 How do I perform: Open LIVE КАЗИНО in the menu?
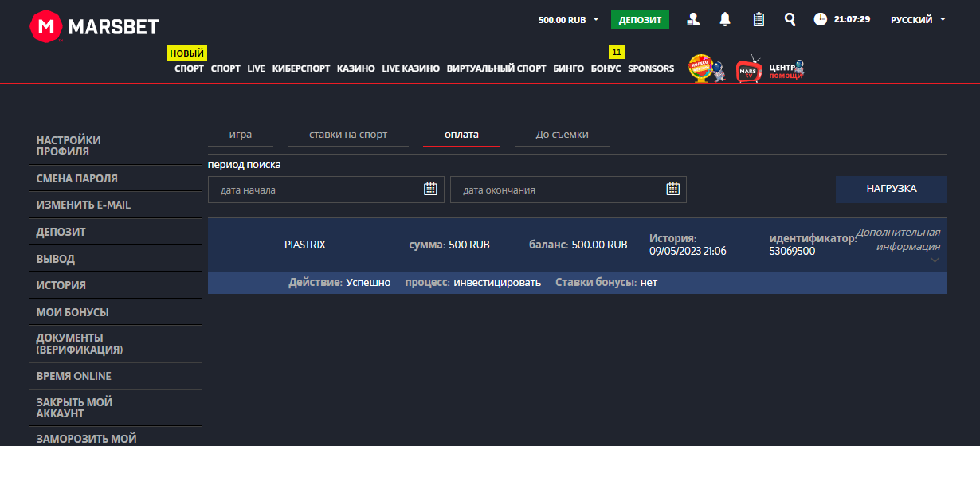(x=410, y=68)
